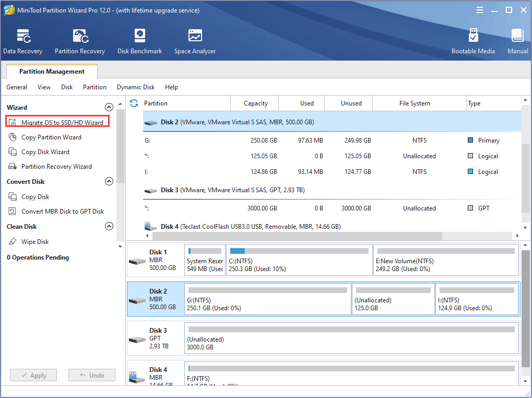Open the Dynamic Disk menu
This screenshot has width=532, height=398.
pos(136,87)
